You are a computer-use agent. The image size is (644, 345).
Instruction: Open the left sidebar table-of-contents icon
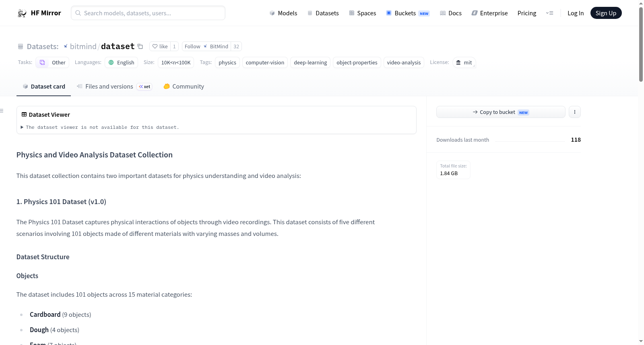click(2, 111)
